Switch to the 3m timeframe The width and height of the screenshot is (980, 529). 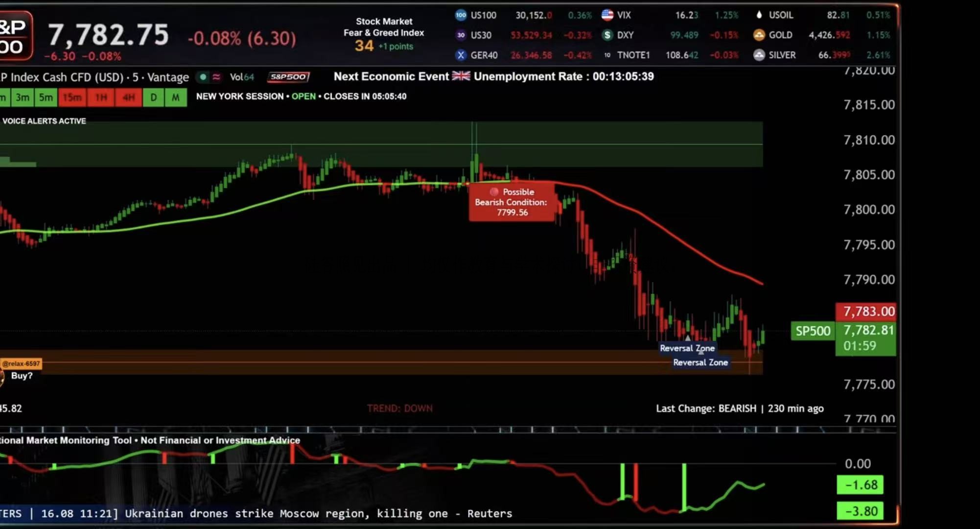pyautogui.click(x=23, y=97)
